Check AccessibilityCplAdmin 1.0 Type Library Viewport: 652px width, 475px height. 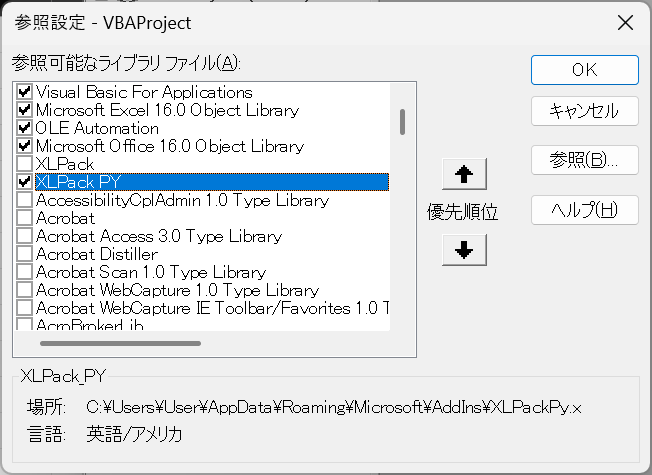25,200
